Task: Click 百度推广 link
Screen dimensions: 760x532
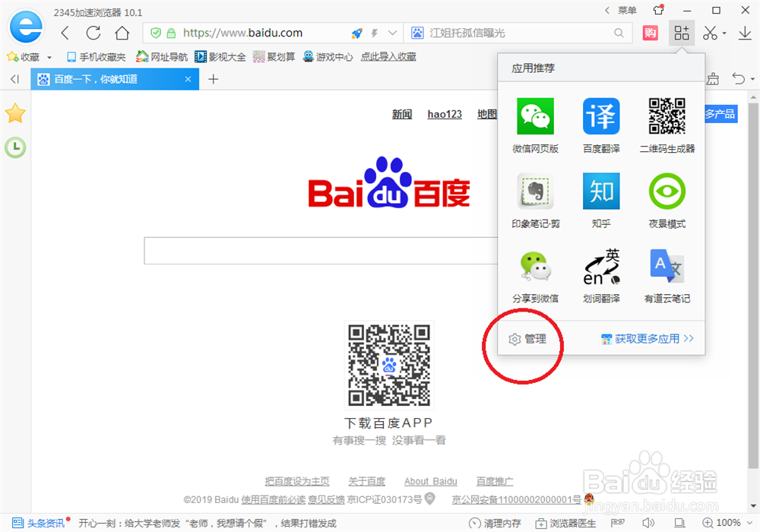Action: click(495, 481)
